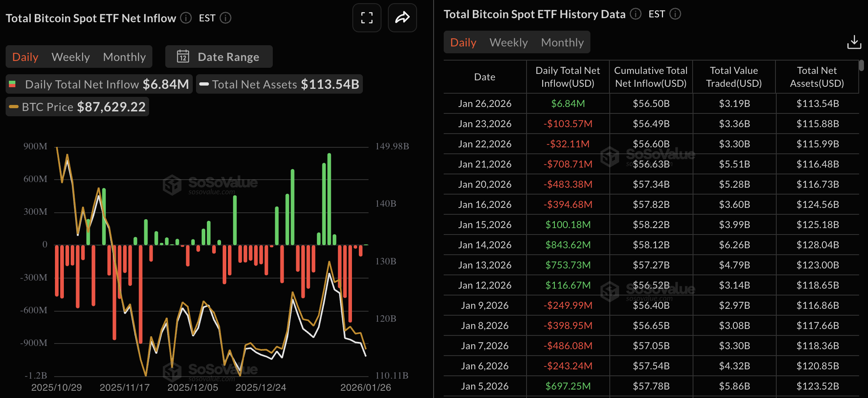Switch chart to Monthly view
This screenshot has width=868, height=398.
124,57
